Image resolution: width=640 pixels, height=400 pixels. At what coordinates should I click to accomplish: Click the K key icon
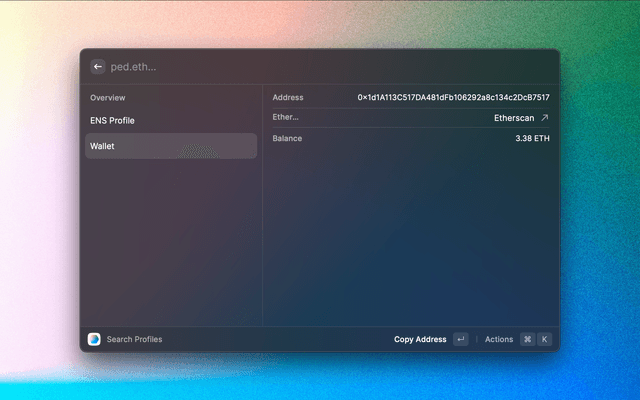[545, 339]
